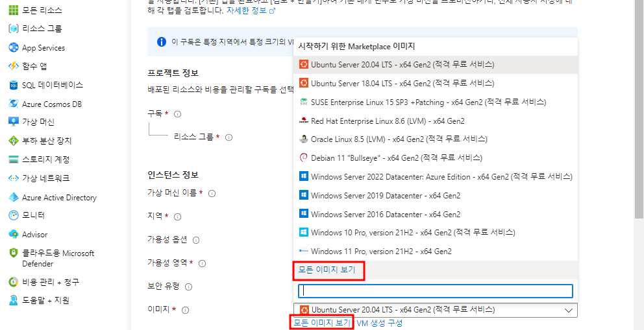Open the Azure Active Directory icon
This screenshot has height=330, width=644.
click(x=14, y=198)
